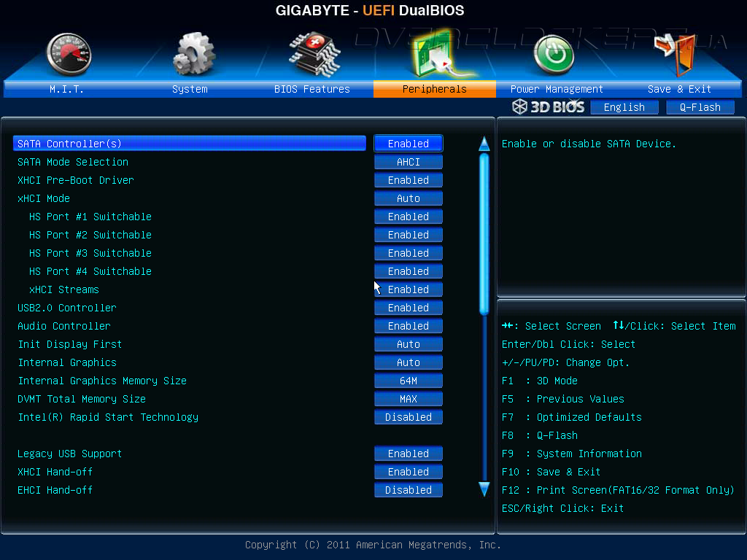This screenshot has width=747, height=560.
Task: Select the xHCI Mode label
Action: tap(44, 198)
